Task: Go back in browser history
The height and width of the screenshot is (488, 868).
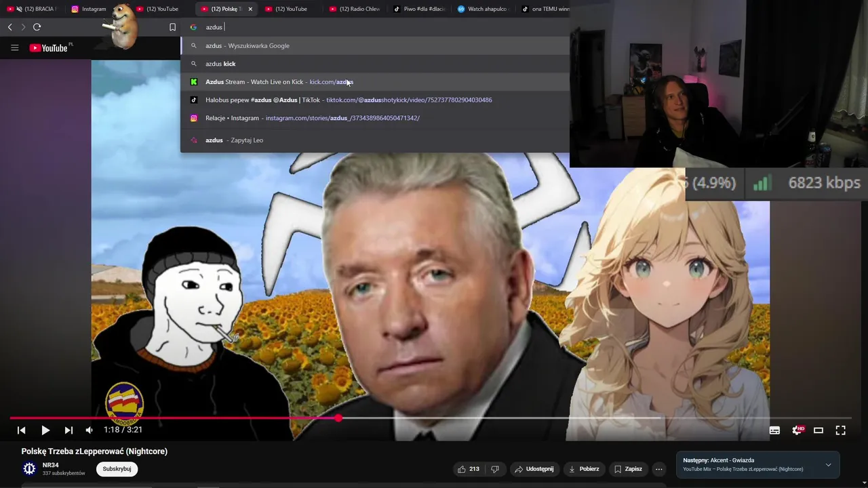Action: [9, 27]
